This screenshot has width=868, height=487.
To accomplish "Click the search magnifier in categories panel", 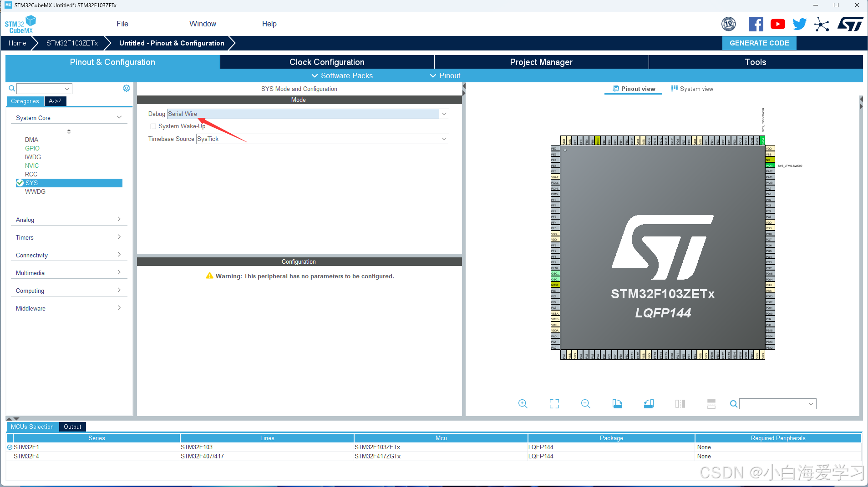I will 12,88.
